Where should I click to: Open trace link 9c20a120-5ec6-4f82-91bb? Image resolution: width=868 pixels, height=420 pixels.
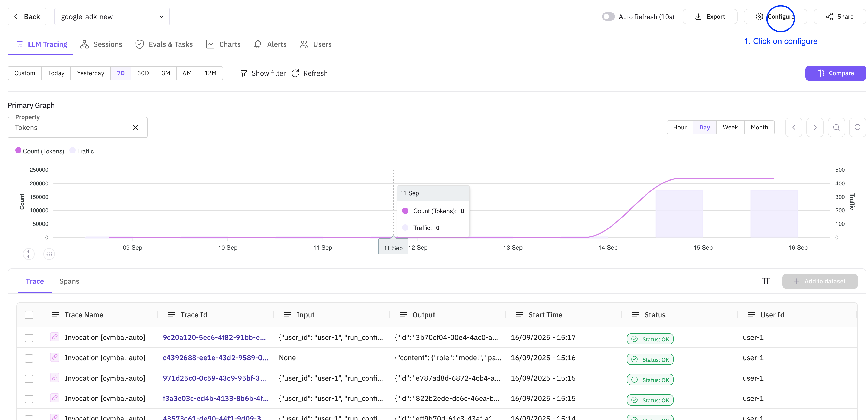[214, 337]
